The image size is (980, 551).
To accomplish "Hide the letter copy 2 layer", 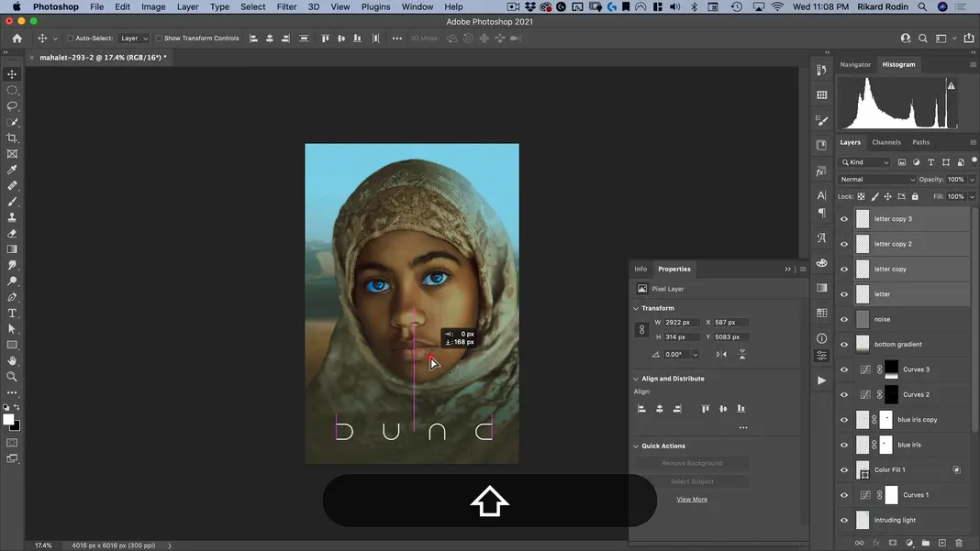I will tap(844, 244).
